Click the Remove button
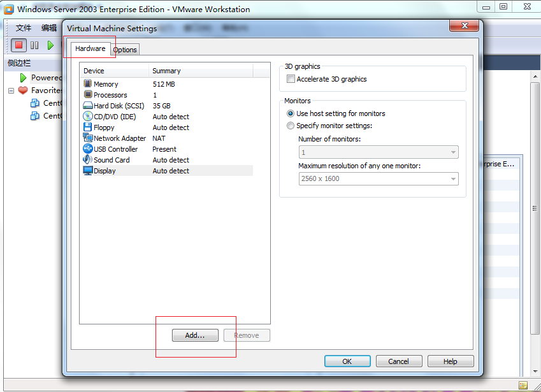Image resolution: width=541 pixels, height=392 pixels. (x=247, y=335)
